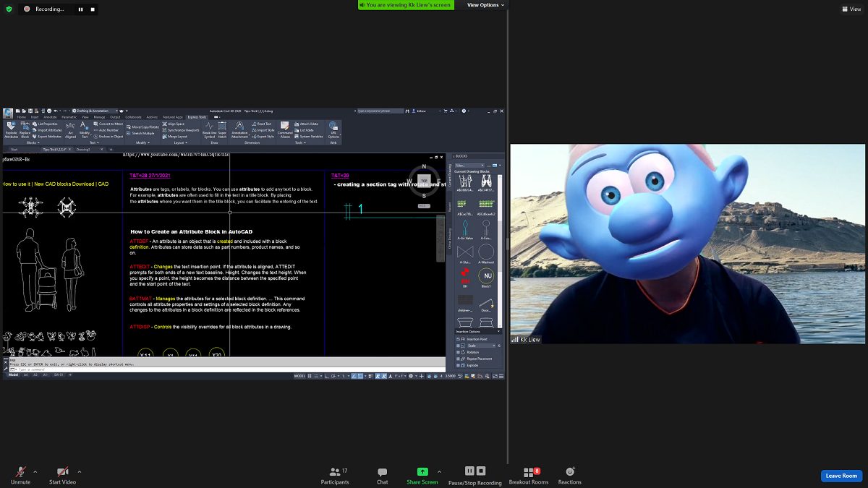Click the Replace Block tool icon
The width and height of the screenshot is (868, 488).
(x=25, y=129)
